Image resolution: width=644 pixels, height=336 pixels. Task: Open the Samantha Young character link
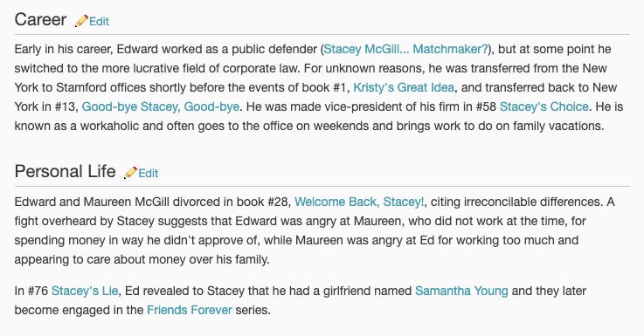pyautogui.click(x=461, y=291)
